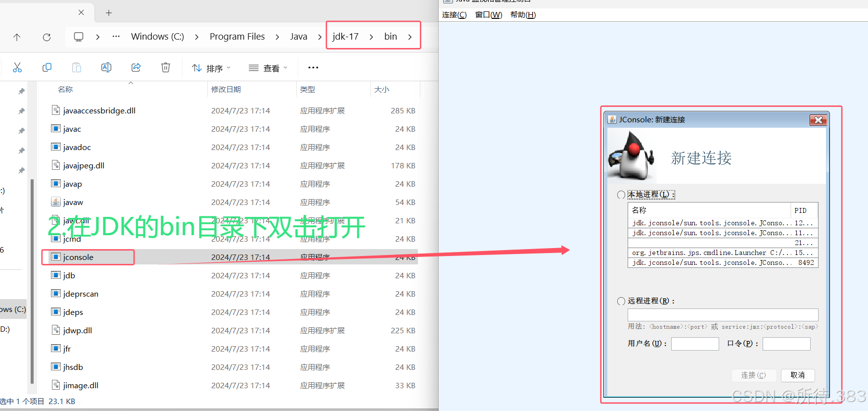
Task: Expand chevron after This PC icon in address bar
Action: point(98,37)
